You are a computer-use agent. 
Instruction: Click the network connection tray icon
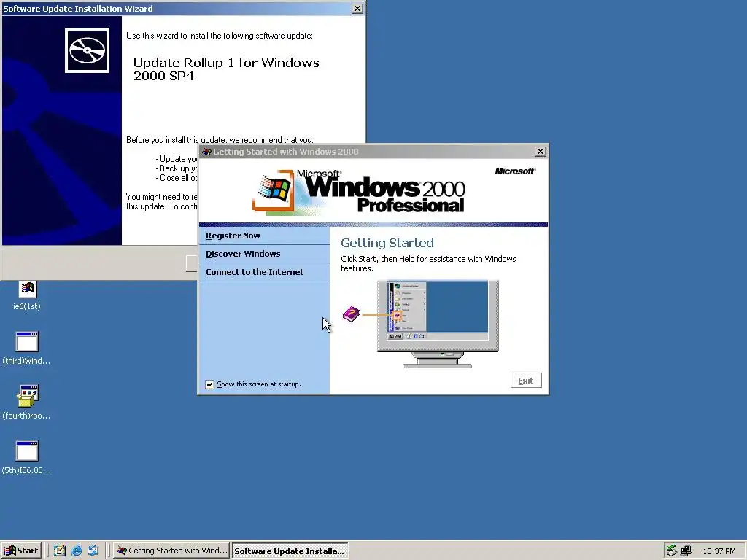[686, 551]
